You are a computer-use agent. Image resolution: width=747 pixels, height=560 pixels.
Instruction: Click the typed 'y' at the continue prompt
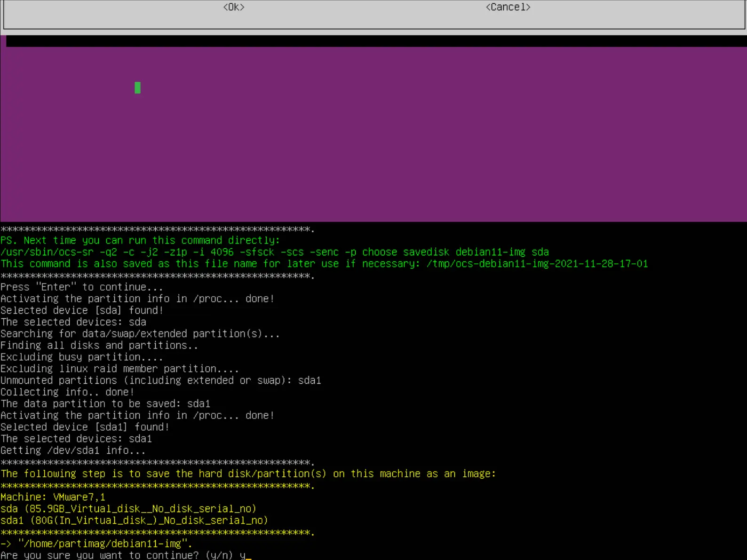pos(243,555)
